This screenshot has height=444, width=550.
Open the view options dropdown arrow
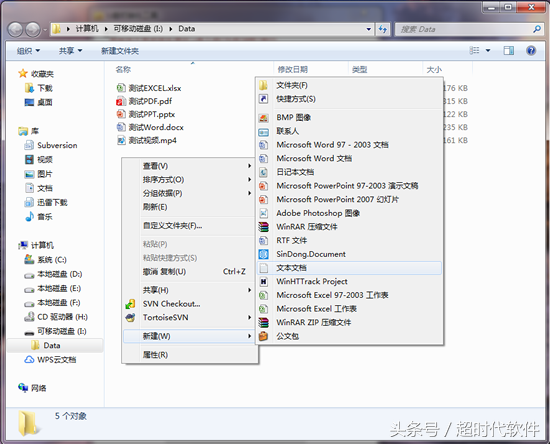488,51
